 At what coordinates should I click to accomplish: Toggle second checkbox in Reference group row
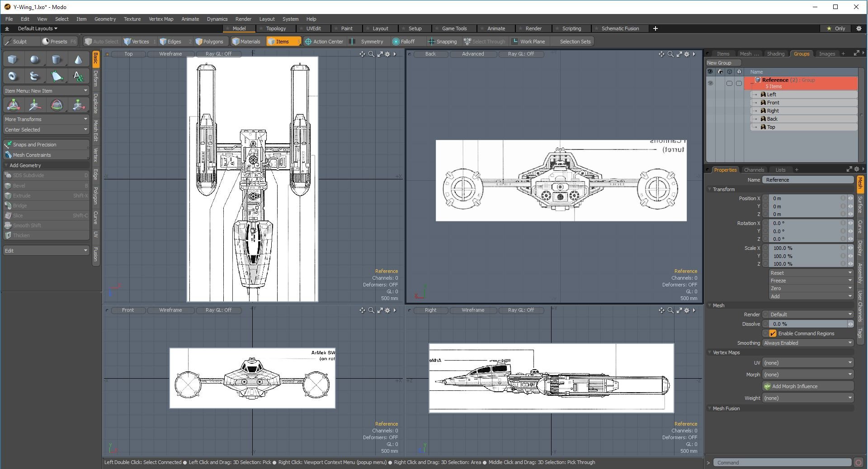point(739,83)
